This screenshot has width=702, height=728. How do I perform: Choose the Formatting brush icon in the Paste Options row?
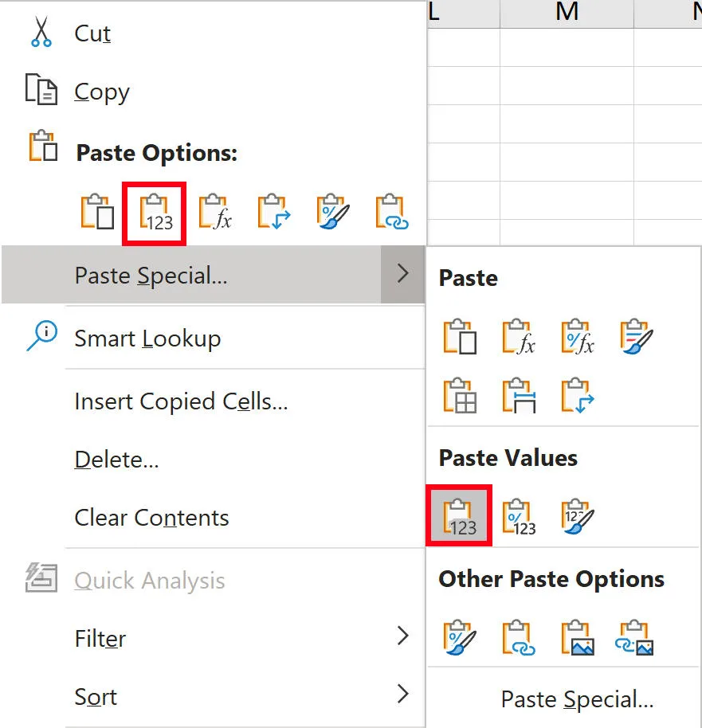[332, 212]
